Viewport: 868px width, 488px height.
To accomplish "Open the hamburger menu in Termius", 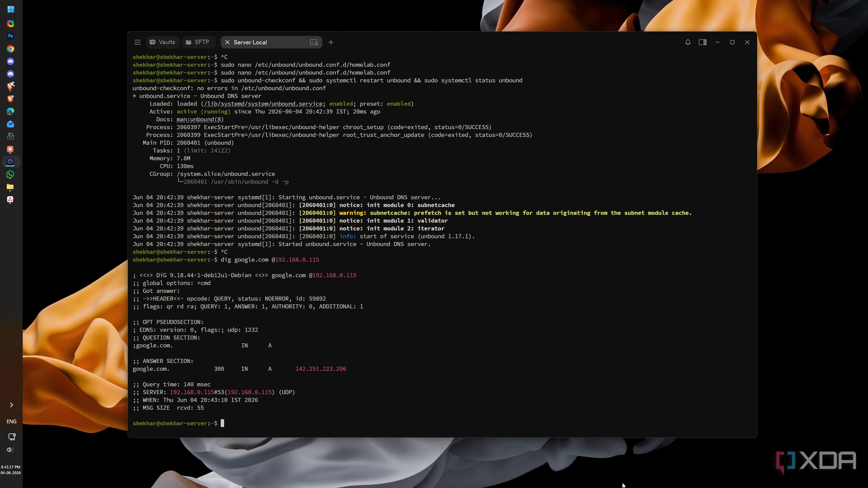I will 137,42.
